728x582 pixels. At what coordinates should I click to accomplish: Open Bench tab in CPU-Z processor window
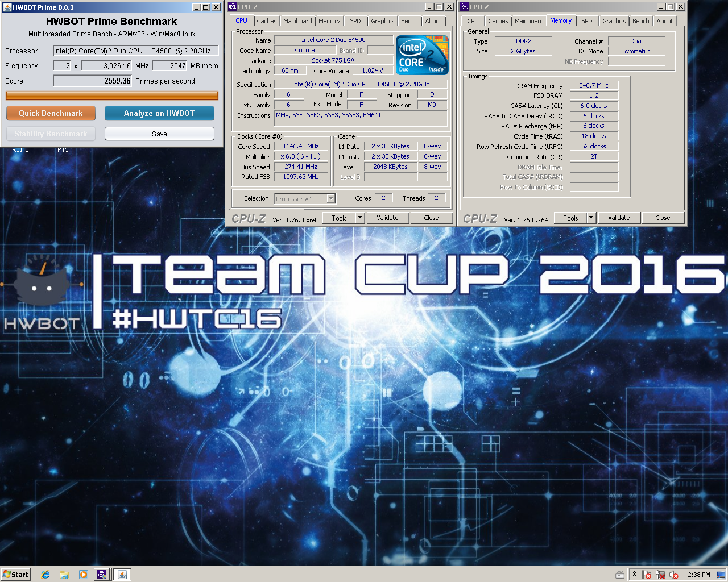point(409,21)
